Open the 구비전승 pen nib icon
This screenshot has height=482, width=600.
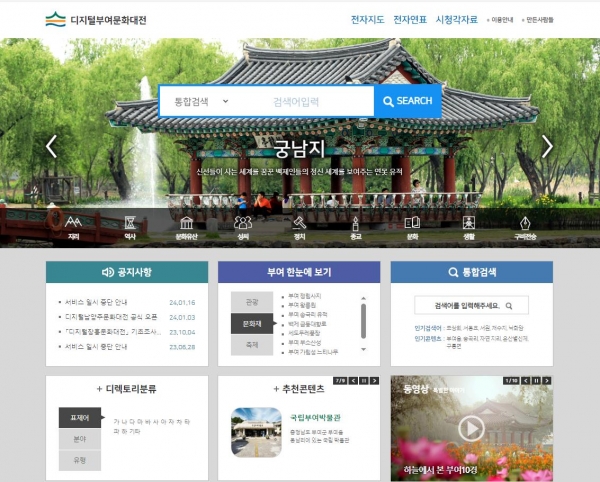pyautogui.click(x=524, y=225)
